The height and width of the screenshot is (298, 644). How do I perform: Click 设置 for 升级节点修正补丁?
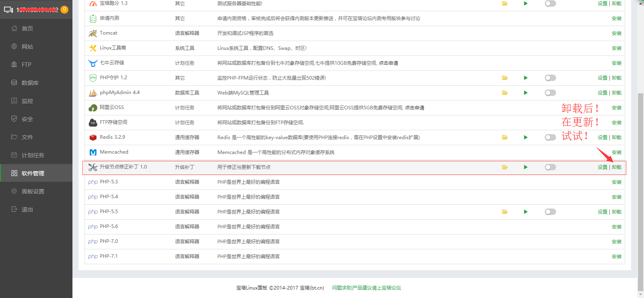[603, 167]
